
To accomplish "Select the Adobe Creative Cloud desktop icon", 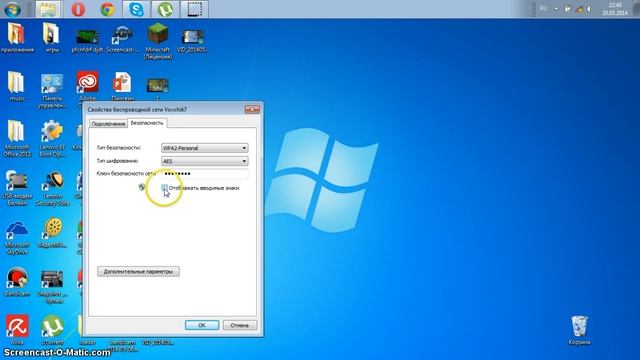I will [x=87, y=85].
